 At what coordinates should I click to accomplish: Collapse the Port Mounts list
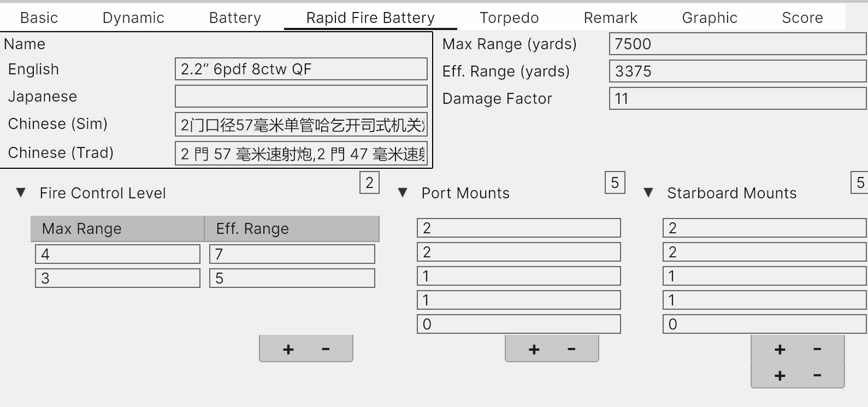tap(403, 193)
